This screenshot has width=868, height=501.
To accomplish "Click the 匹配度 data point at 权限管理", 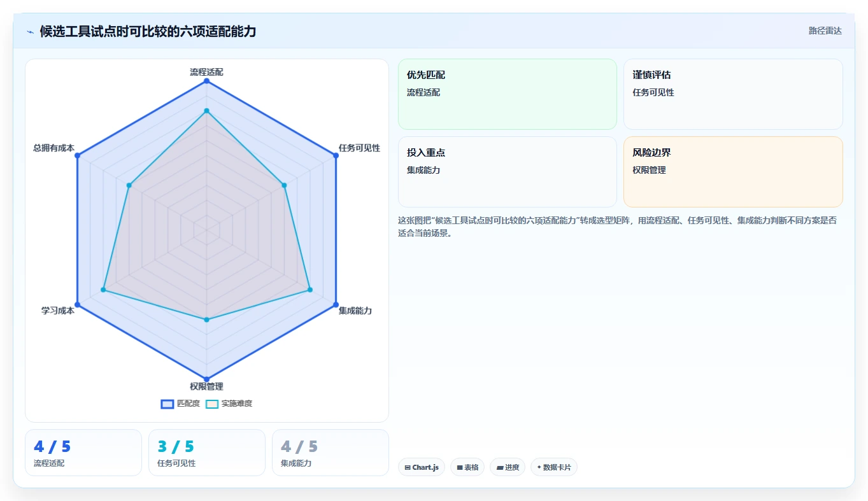I will pyautogui.click(x=206, y=379).
